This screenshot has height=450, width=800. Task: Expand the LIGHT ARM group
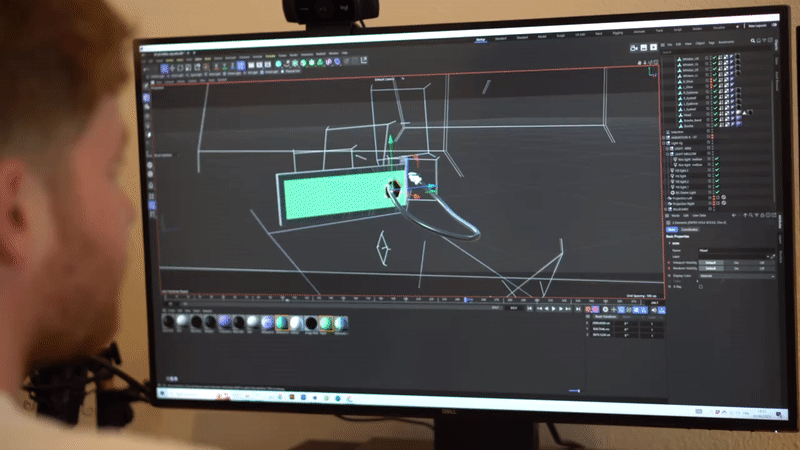point(667,148)
